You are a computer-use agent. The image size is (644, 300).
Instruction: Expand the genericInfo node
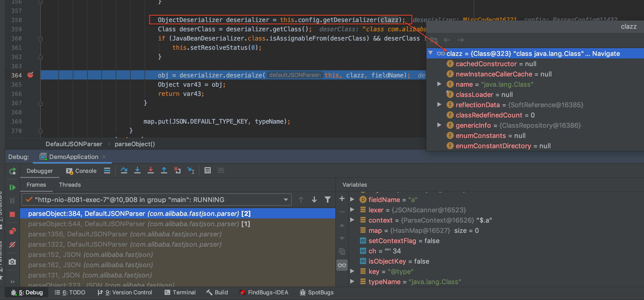[x=439, y=125]
